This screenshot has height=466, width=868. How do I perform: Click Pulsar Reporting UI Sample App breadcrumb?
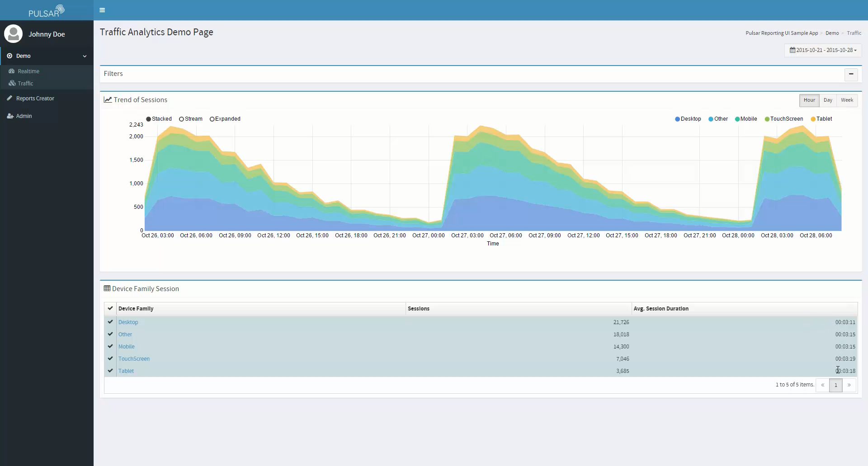[782, 33]
